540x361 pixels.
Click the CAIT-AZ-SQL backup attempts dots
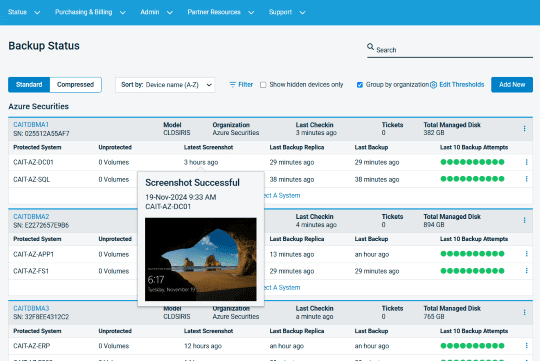[x=472, y=179]
